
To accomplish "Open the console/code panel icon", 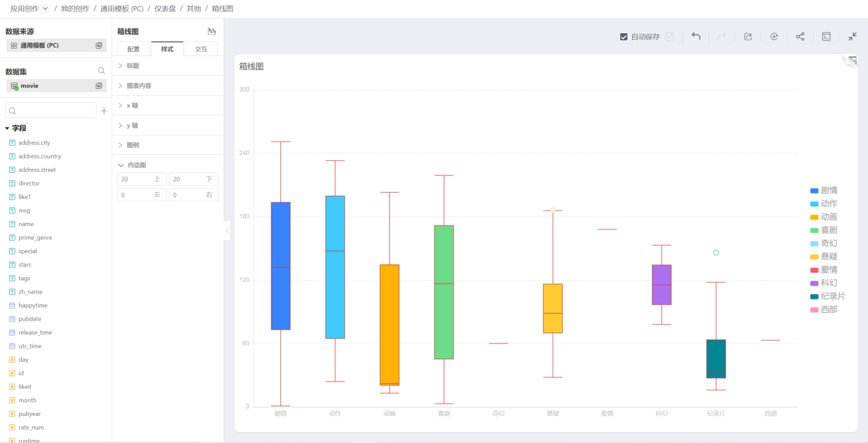I will [826, 37].
